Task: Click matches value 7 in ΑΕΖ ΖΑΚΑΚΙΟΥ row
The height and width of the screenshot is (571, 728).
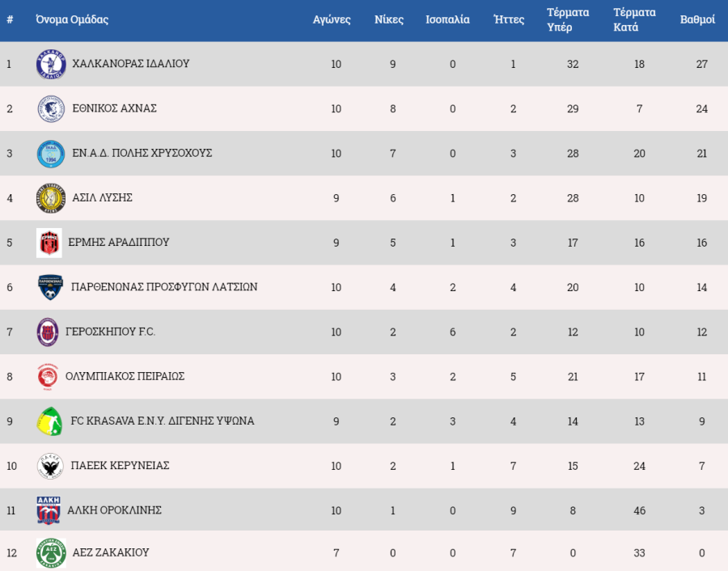Action: 336,553
